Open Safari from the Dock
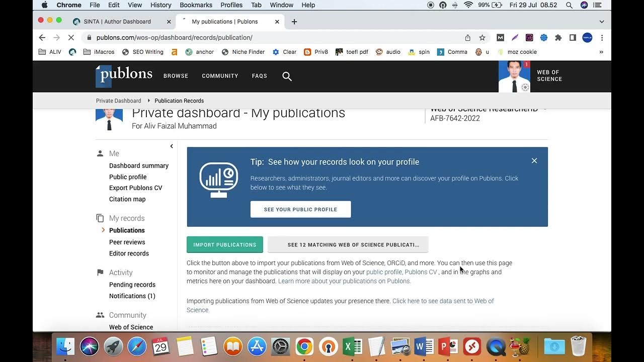Screen dimensions: 644x362 click(137, 346)
